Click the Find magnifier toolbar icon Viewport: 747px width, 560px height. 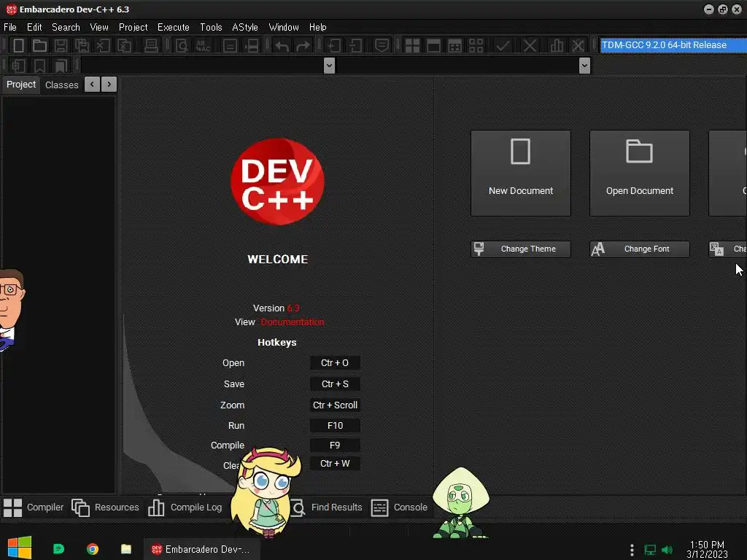pyautogui.click(x=182, y=46)
